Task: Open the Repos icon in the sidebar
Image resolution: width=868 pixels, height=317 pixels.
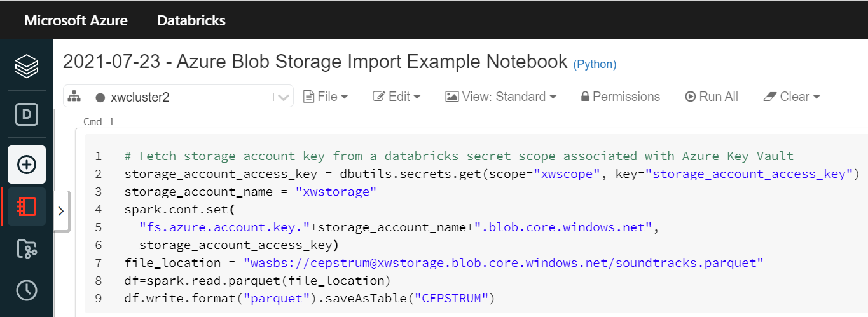Action: pos(27,249)
